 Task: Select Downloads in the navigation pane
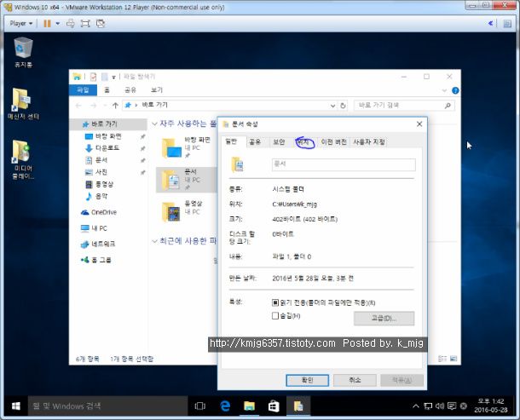[x=107, y=148]
